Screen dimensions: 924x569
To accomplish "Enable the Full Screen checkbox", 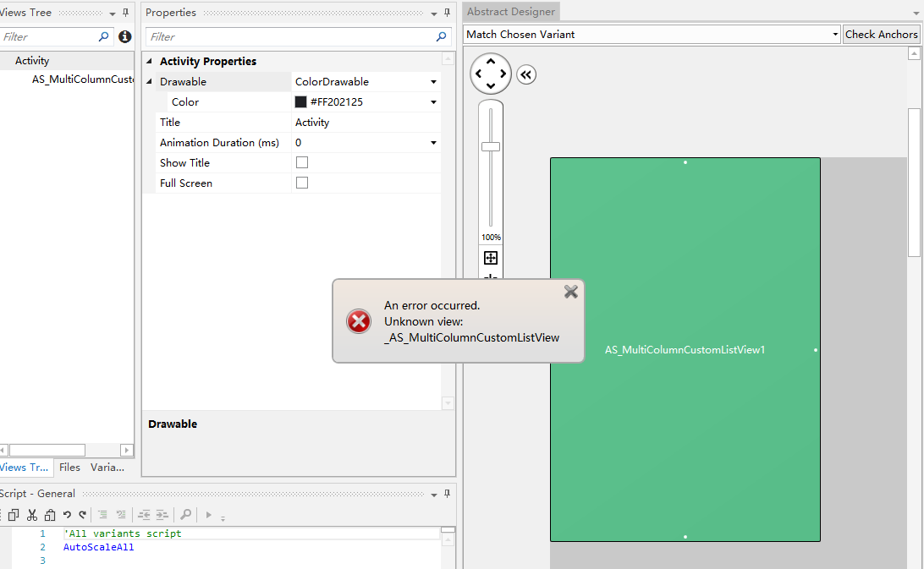I will coord(302,183).
